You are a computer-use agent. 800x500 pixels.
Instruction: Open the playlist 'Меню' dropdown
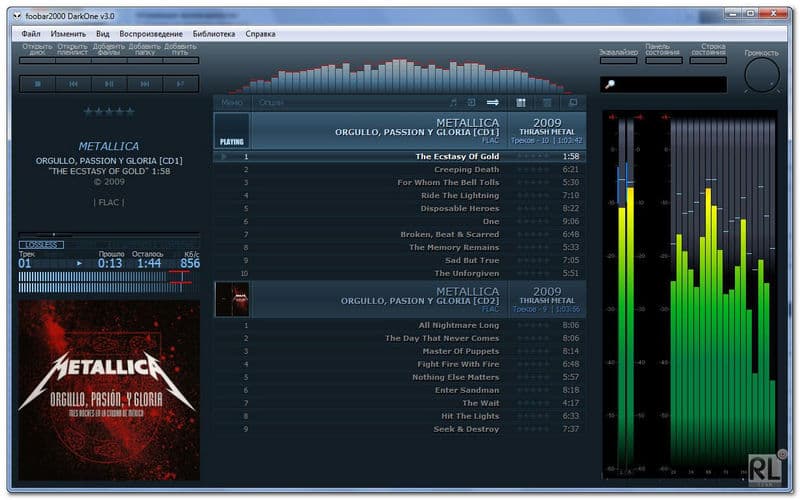click(x=232, y=103)
